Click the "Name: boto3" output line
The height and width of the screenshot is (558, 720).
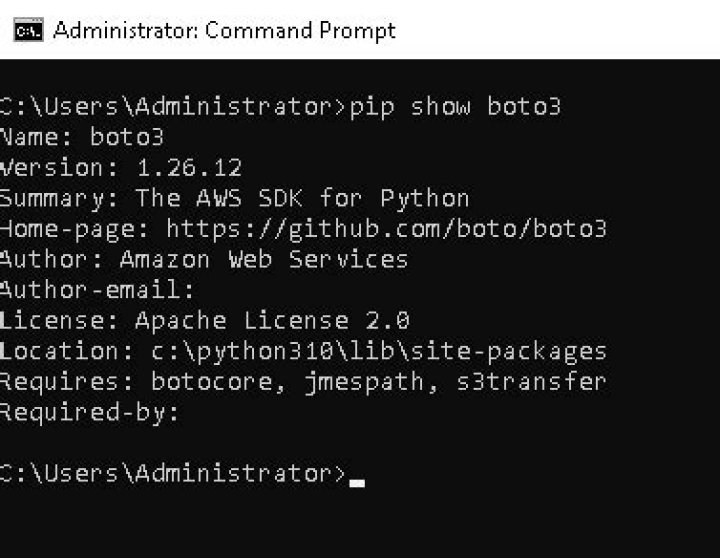tap(82, 136)
